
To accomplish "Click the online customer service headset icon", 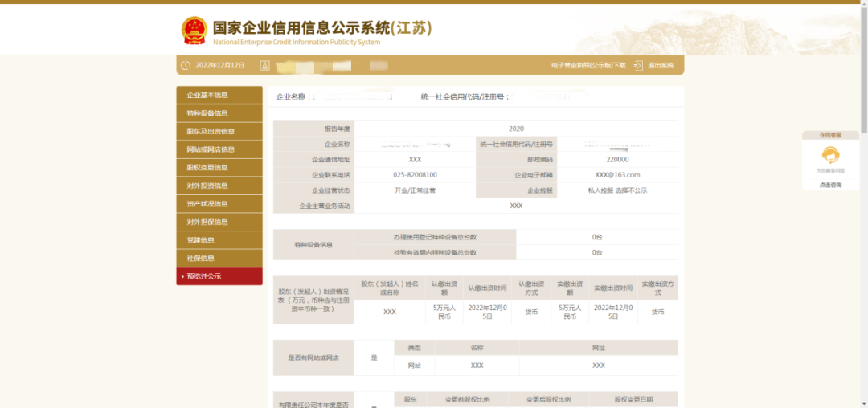I will tap(830, 155).
